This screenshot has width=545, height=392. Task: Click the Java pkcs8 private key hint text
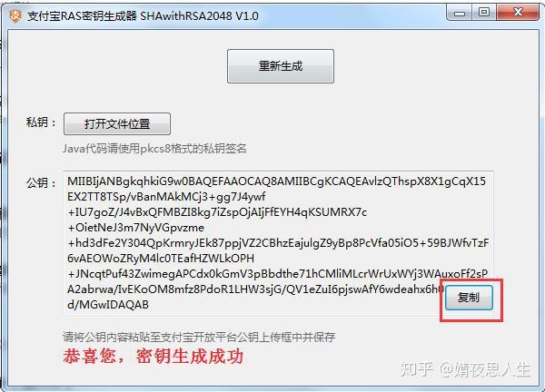click(154, 149)
